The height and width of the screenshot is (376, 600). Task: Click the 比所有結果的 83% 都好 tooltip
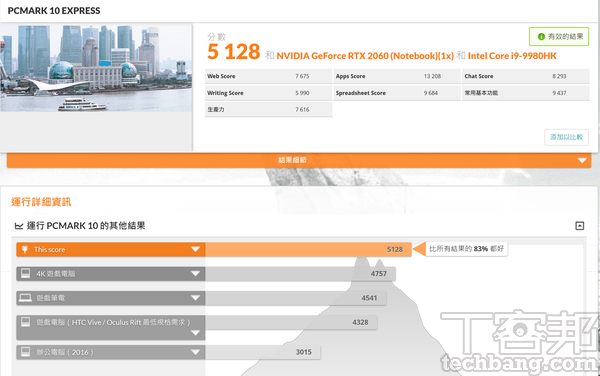[x=466, y=249]
